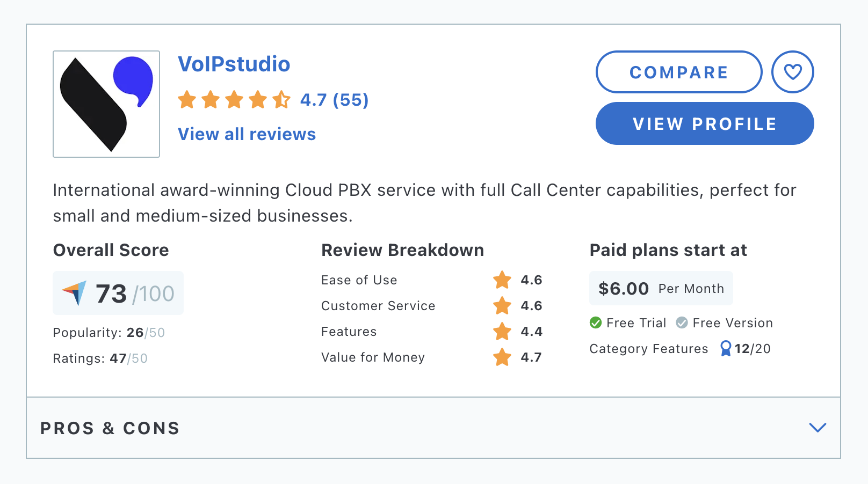This screenshot has width=868, height=484.
Task: Open the PROS & CONS section header
Action: [433, 428]
